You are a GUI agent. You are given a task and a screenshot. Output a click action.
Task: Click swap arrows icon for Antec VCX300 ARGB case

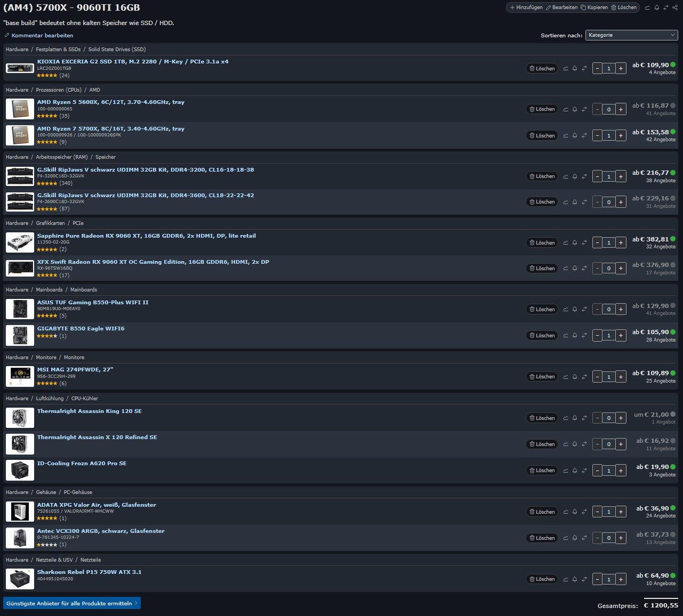(x=584, y=538)
